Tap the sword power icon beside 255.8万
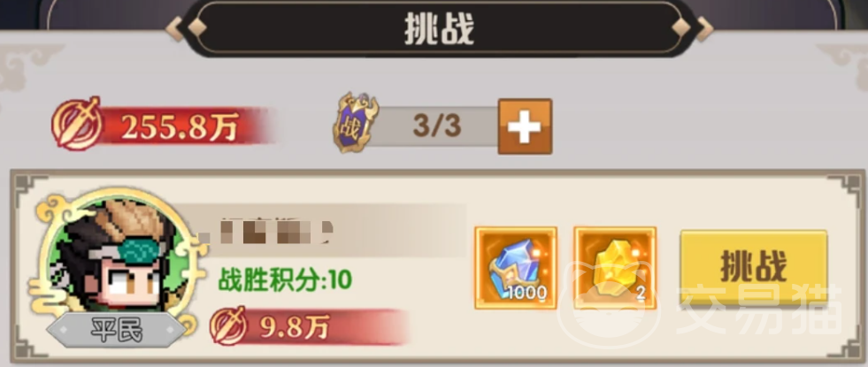This screenshot has height=367, width=868. 77,124
